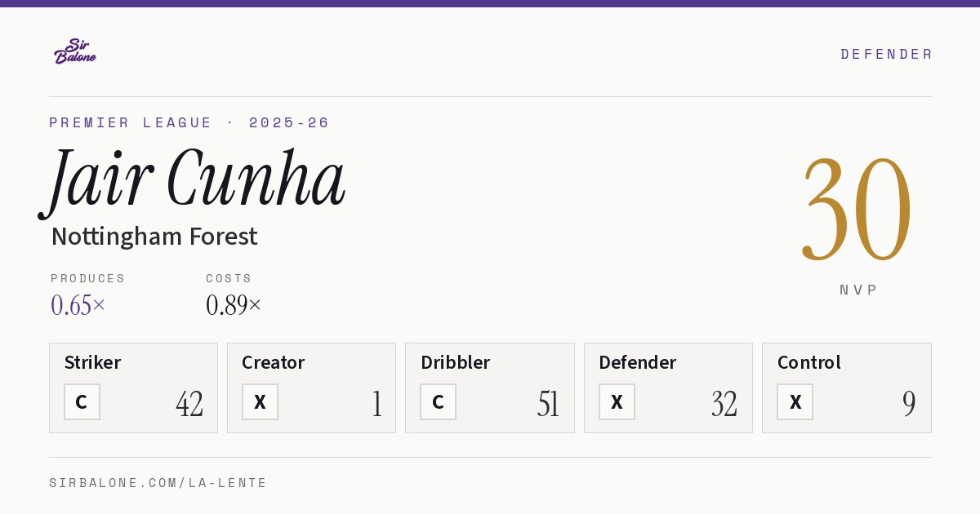The height and width of the screenshot is (514, 980).
Task: Click the large gold 30 NVP score
Action: tap(857, 208)
